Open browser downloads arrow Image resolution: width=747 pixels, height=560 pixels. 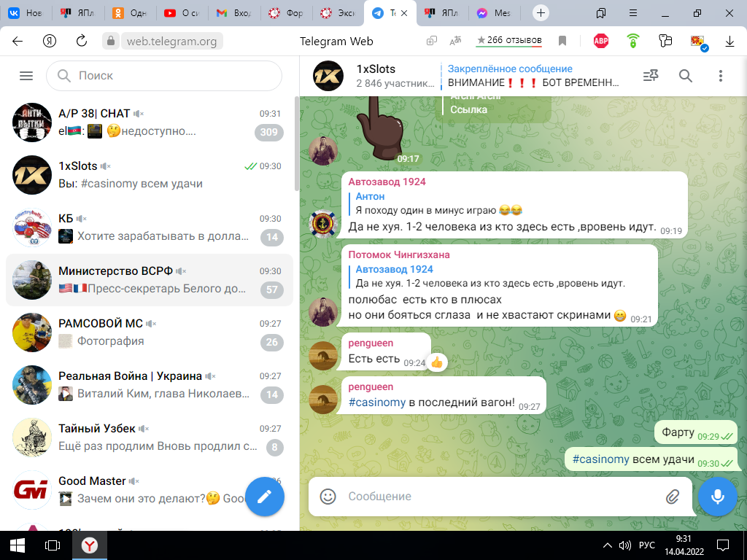coord(729,42)
